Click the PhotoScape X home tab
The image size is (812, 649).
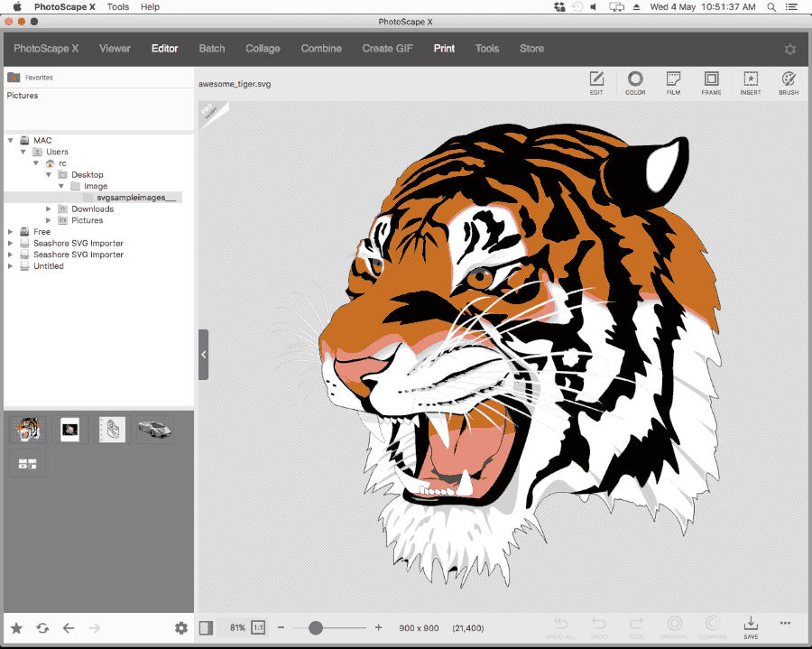pyautogui.click(x=46, y=49)
